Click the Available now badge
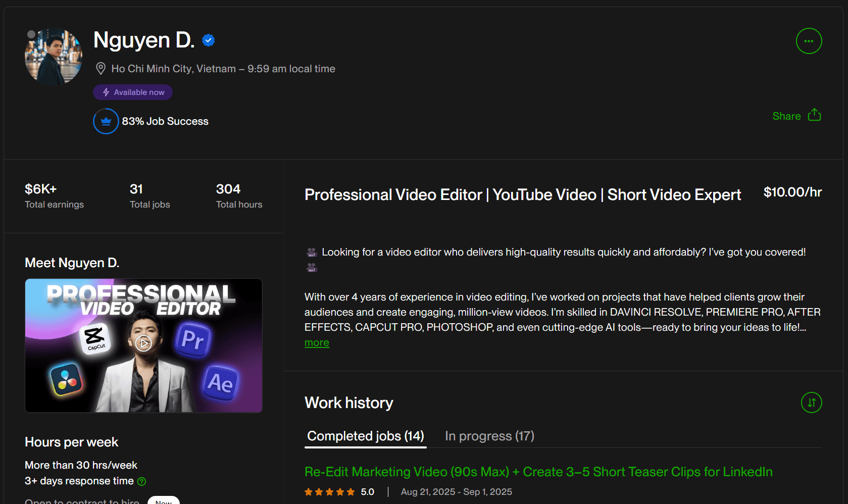The height and width of the screenshot is (504, 848). point(133,92)
